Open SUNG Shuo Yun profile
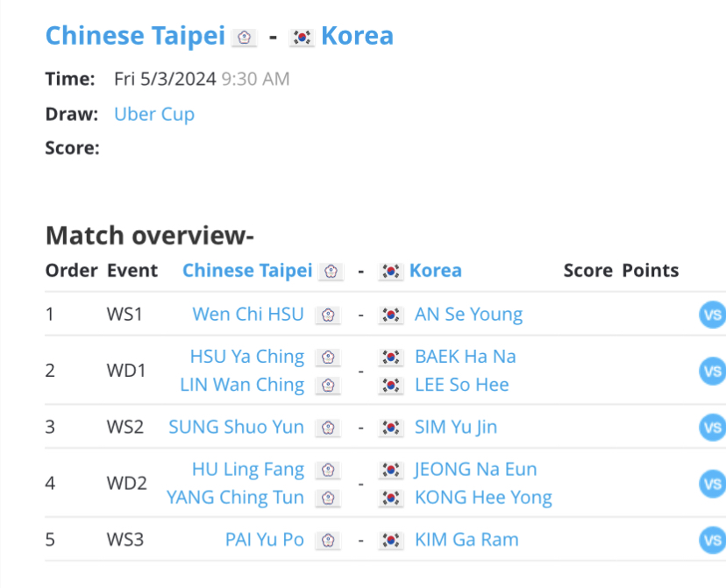This screenshot has height=588, width=726. (x=236, y=427)
